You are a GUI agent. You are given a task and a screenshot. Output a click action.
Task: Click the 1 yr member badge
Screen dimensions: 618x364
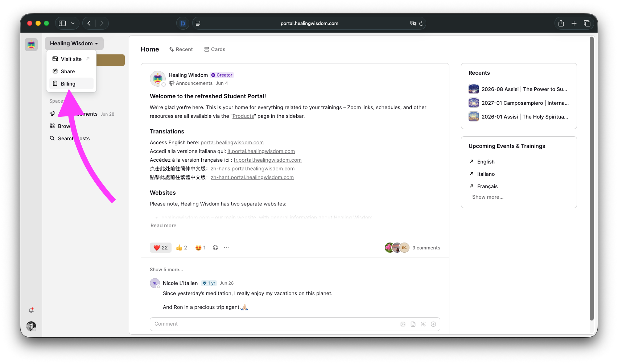[209, 283]
